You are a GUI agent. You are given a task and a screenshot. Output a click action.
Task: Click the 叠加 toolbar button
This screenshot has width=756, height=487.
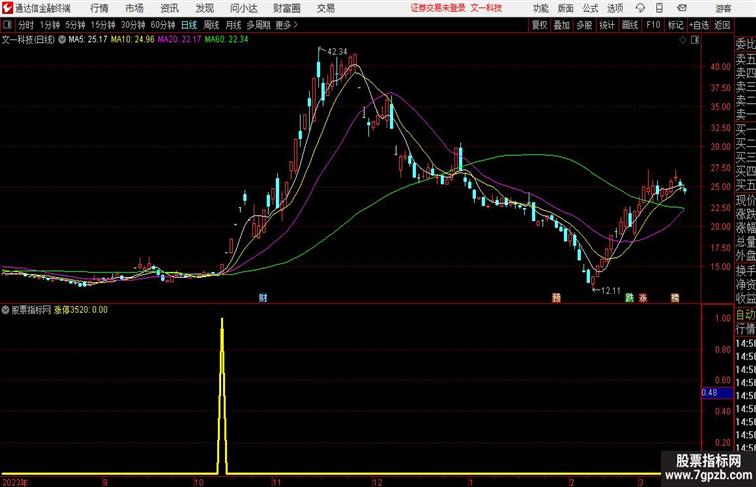coord(562,25)
